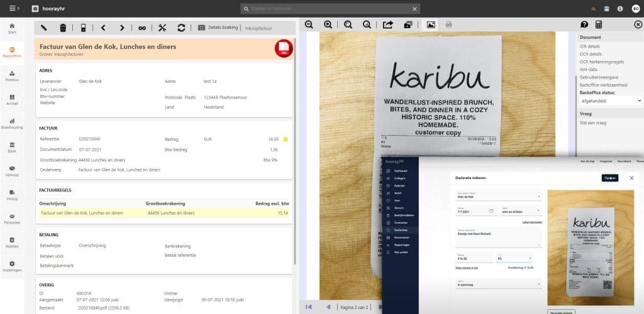Open Gebruikersweergave link
644x314 pixels.
point(599,77)
